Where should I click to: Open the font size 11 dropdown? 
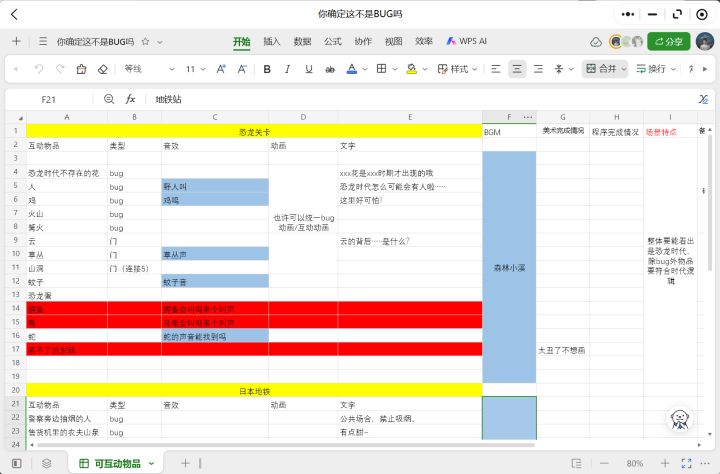195,69
